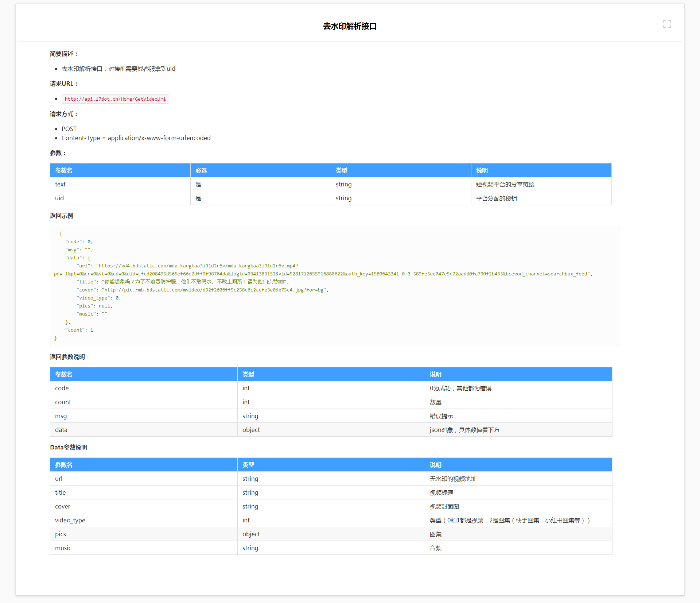Screen dimensions: 700x603
Task: Click the int type cell in video_type row
Action: click(x=331, y=520)
